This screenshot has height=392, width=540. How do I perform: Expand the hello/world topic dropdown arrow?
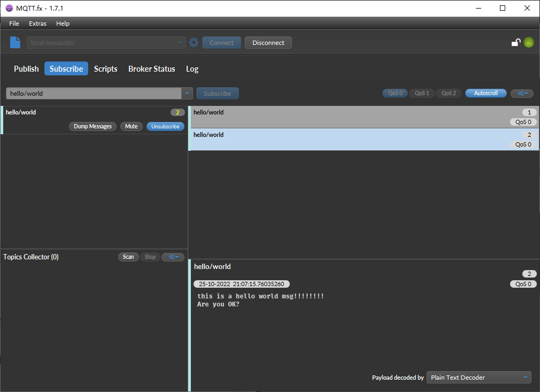click(187, 94)
